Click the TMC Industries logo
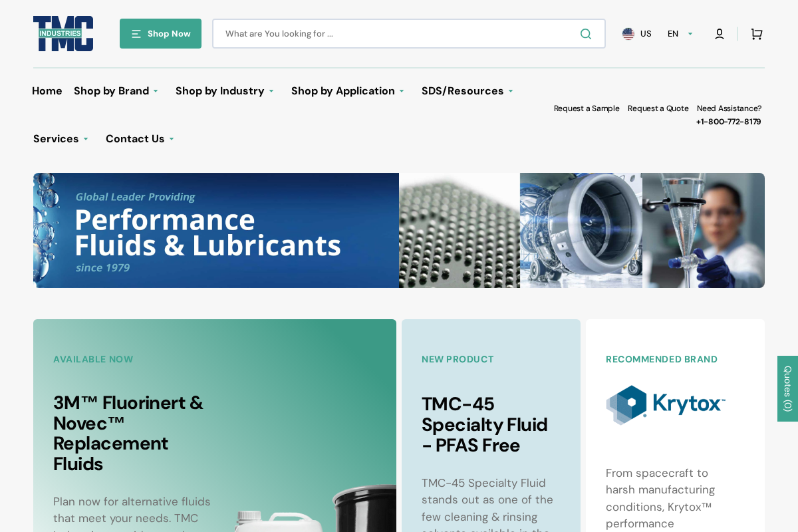 point(63,33)
